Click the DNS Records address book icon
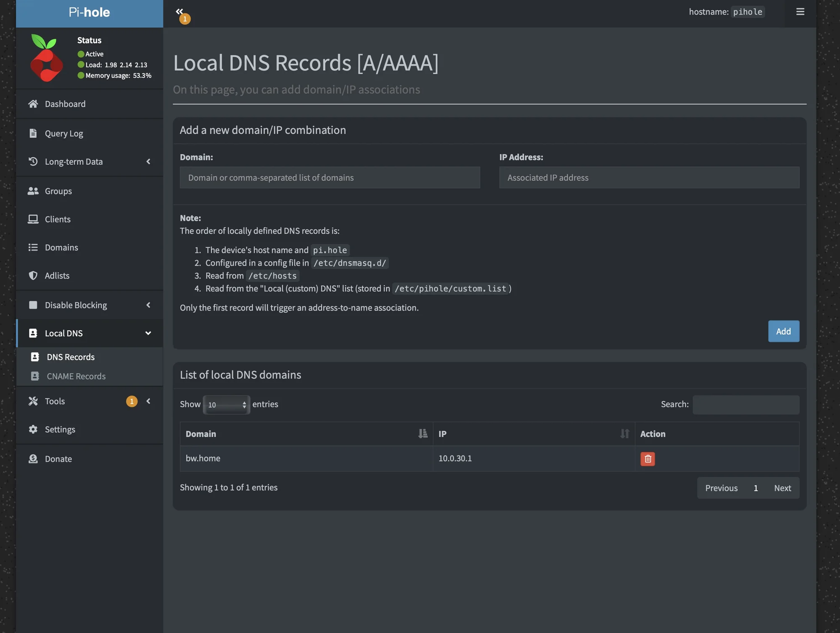This screenshot has height=633, width=840. pyautogui.click(x=35, y=357)
